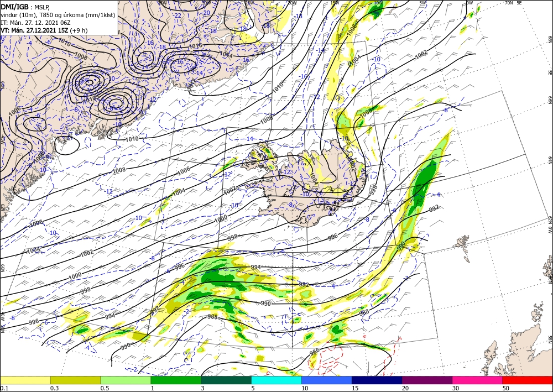Viewport: 553px width, 392px height.
Task: Click the blue 10–15 legend color segment
Action: coord(327,380)
